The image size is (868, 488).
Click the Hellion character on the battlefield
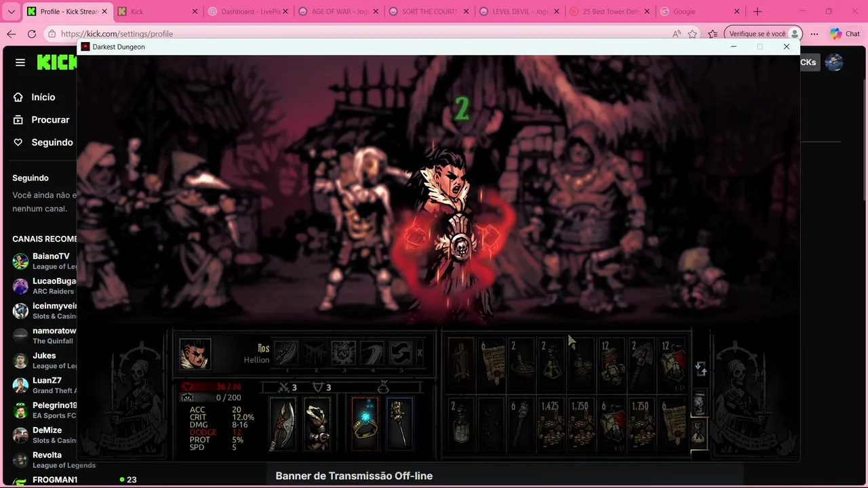tap(456, 234)
